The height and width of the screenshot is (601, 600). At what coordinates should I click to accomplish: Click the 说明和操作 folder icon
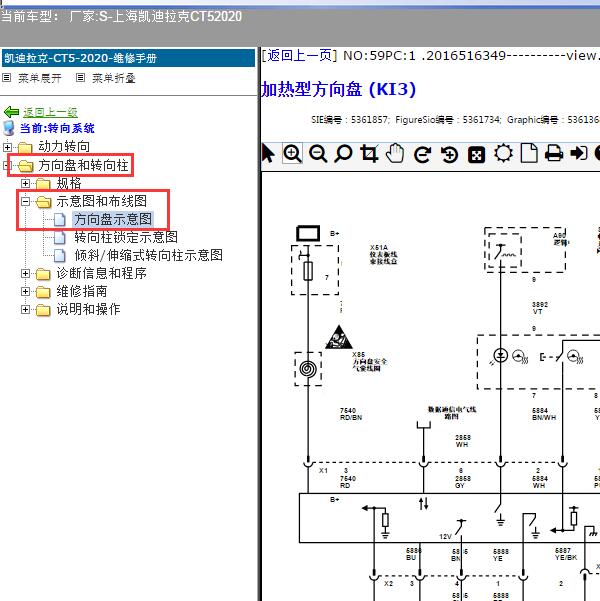43,310
